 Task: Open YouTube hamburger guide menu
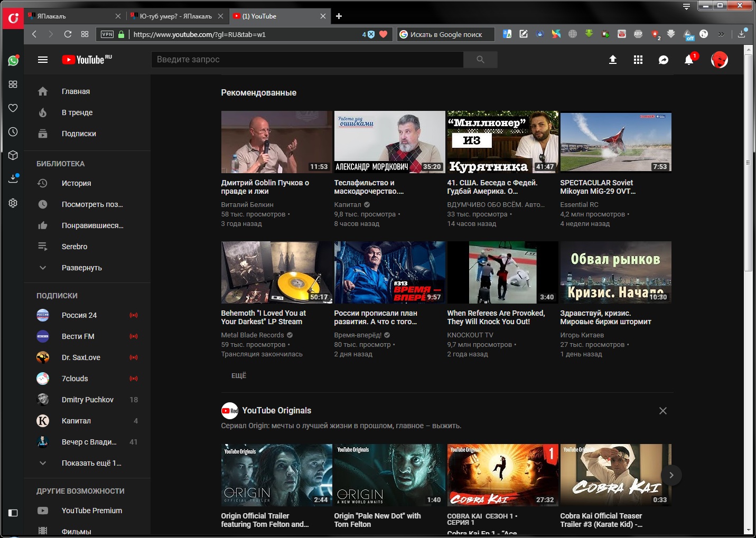(43, 60)
